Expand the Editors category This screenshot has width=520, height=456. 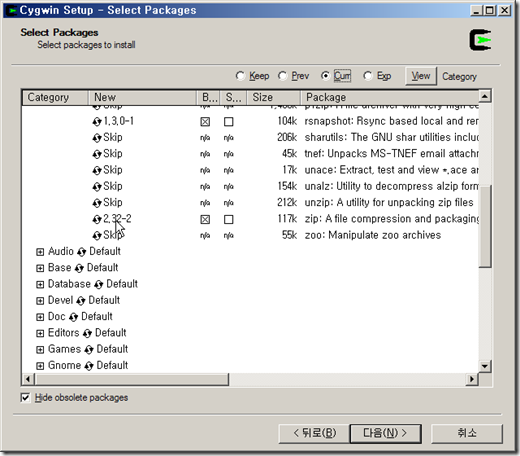(x=40, y=333)
